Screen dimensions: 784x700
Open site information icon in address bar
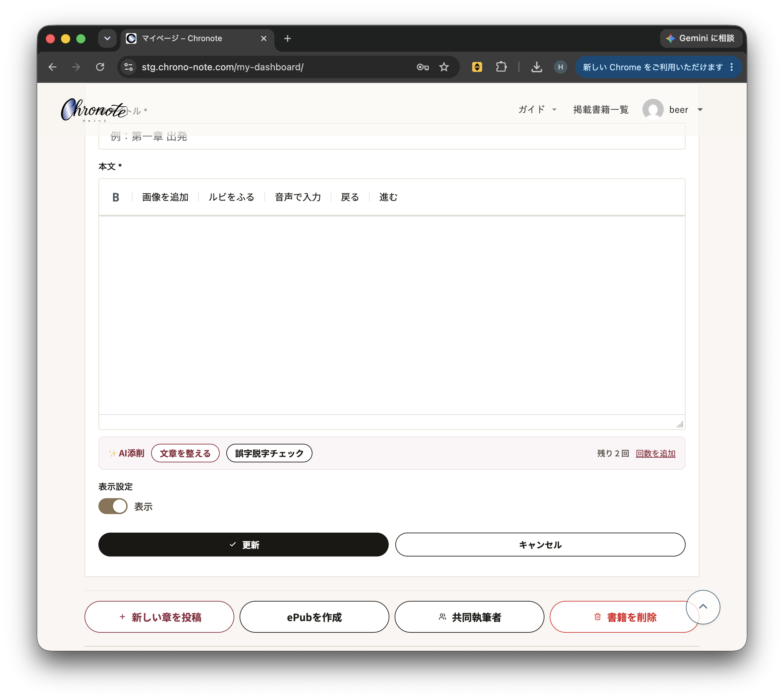pos(129,67)
